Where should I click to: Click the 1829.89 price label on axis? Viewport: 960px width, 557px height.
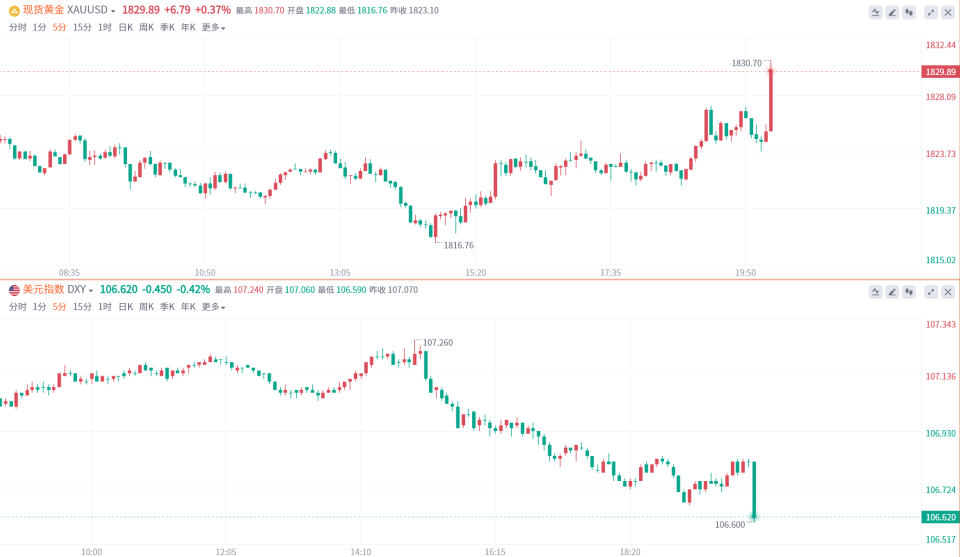[x=940, y=72]
